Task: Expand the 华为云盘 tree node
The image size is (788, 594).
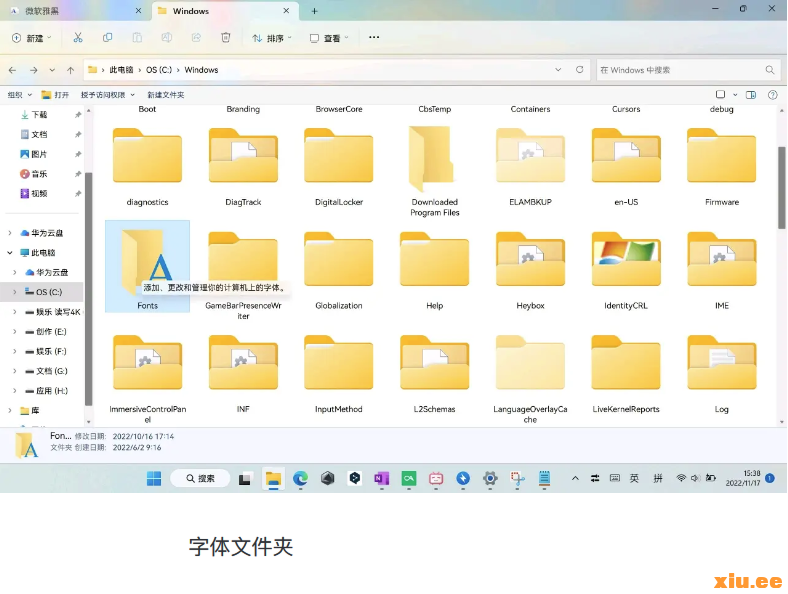Action: click(x=11, y=233)
